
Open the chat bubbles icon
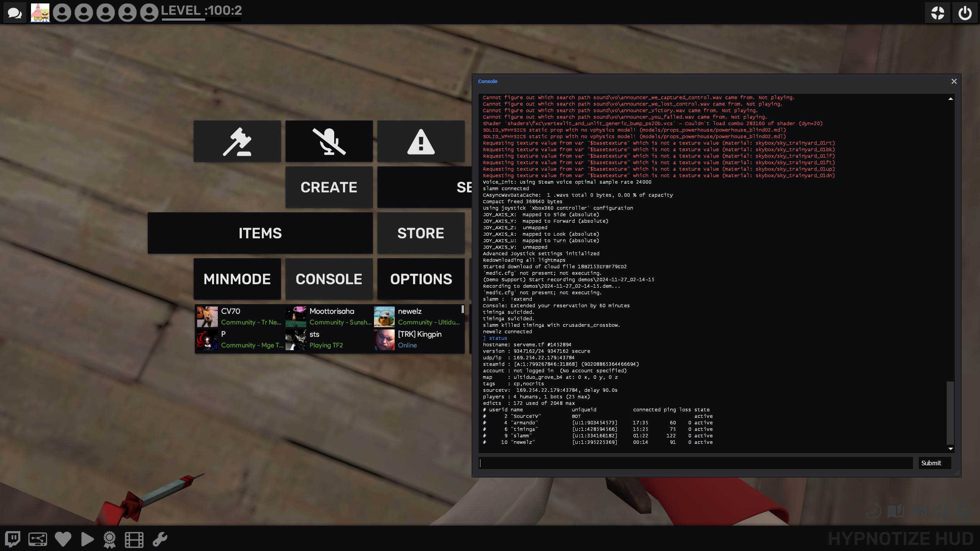[15, 13]
